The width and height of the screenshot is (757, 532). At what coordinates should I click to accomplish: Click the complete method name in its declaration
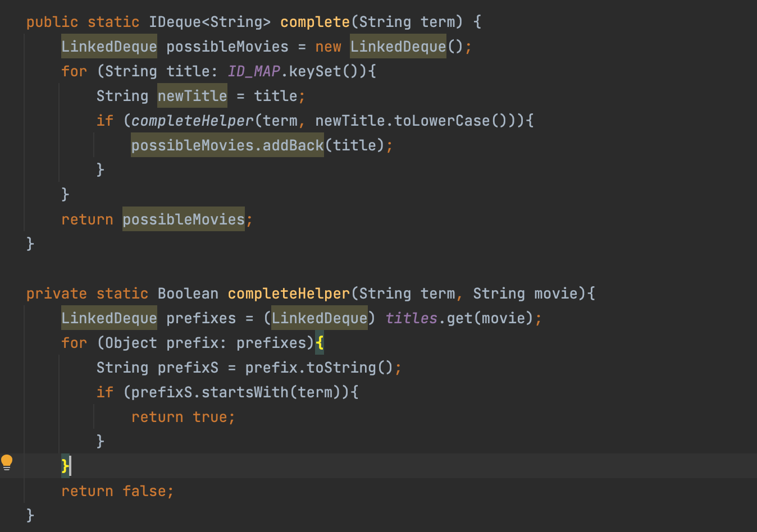click(314, 22)
